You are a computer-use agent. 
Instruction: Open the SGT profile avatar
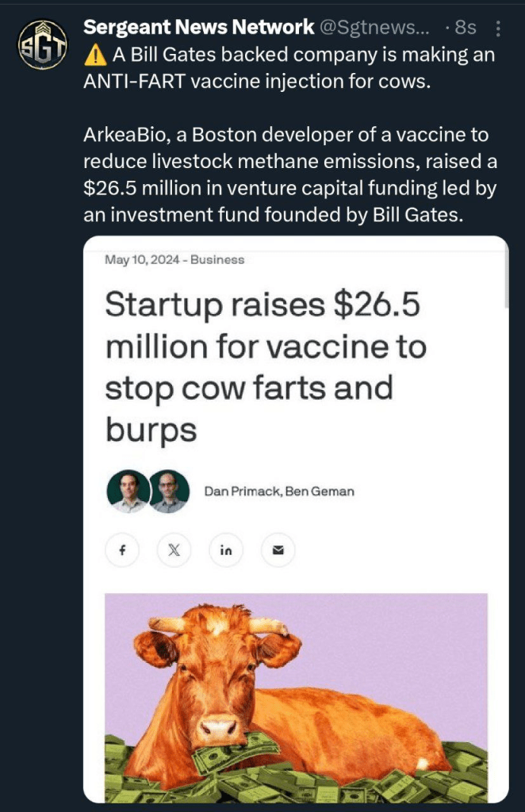(x=41, y=44)
